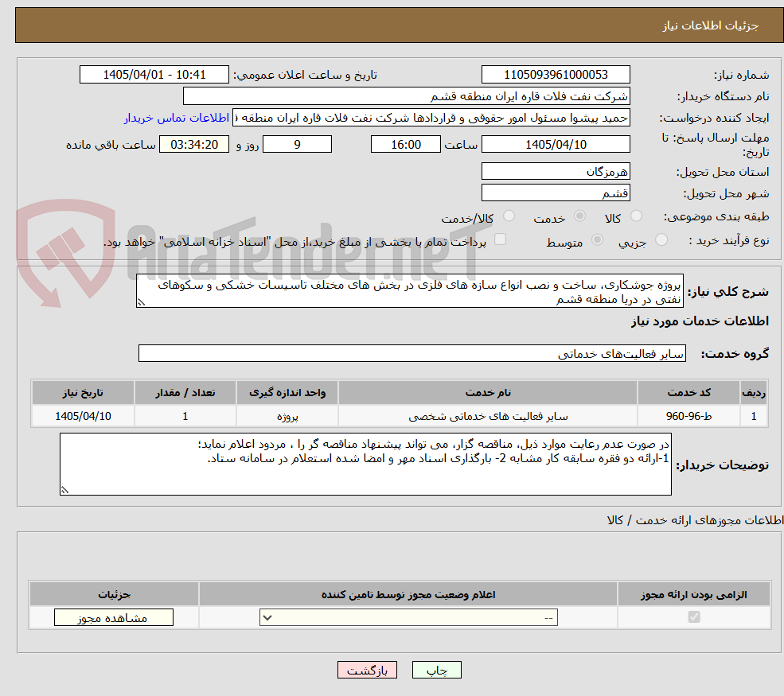Click the کد خدمت column header

(x=688, y=393)
